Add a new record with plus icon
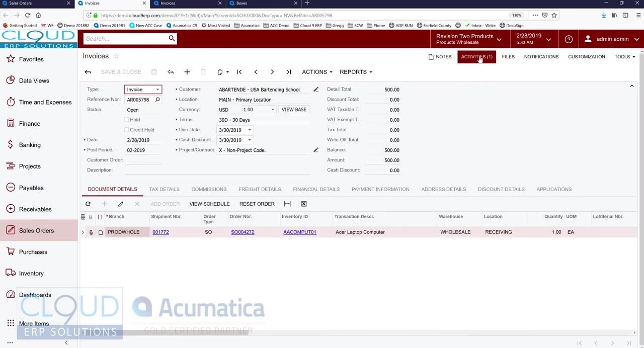Image resolution: width=644 pixels, height=348 pixels. click(x=187, y=72)
